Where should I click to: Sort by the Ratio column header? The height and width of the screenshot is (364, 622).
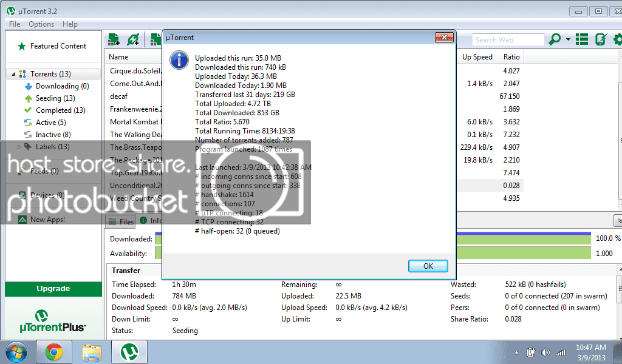(511, 57)
